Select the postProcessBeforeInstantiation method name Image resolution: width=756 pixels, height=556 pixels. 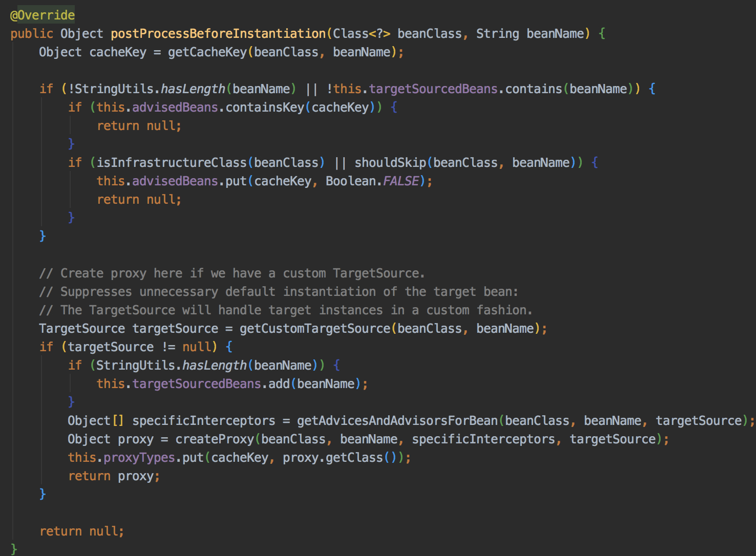218,34
